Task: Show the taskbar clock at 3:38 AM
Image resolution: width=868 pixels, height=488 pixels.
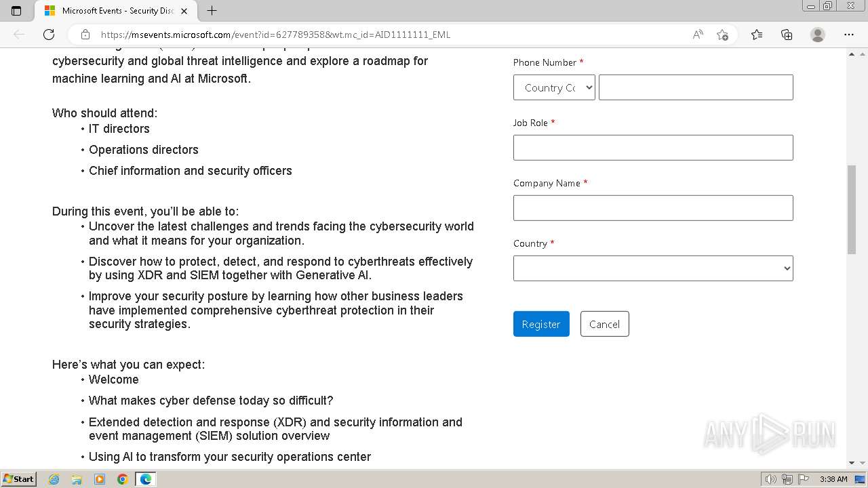Action: (833, 479)
